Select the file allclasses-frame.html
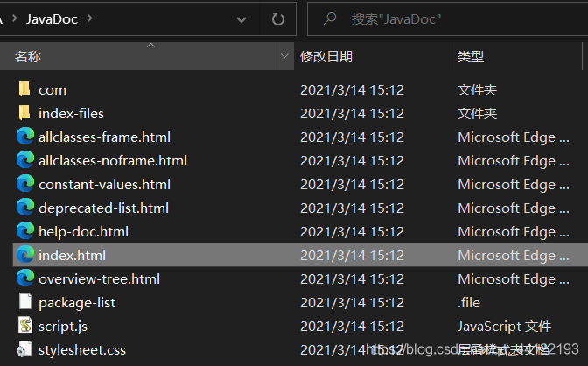 (105, 137)
